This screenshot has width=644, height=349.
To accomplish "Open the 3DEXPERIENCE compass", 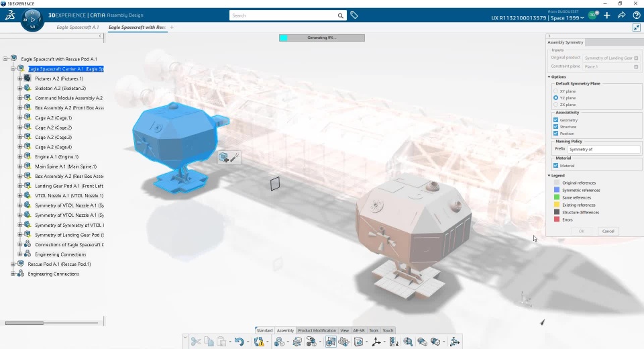I will 32,19.
